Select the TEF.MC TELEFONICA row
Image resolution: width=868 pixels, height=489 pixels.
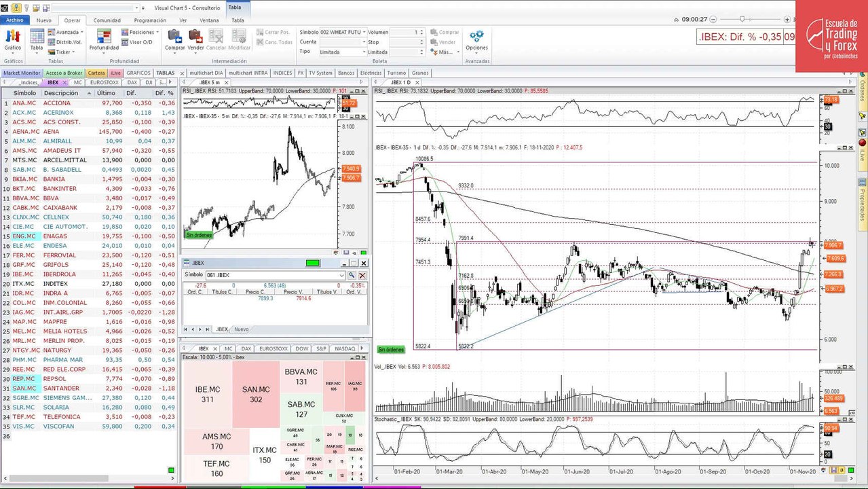tap(89, 416)
